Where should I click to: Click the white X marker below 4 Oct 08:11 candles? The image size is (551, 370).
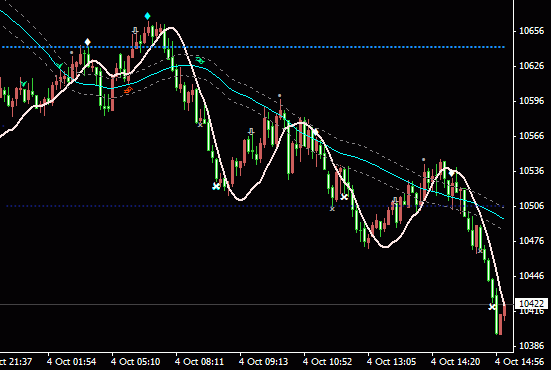[x=216, y=186]
